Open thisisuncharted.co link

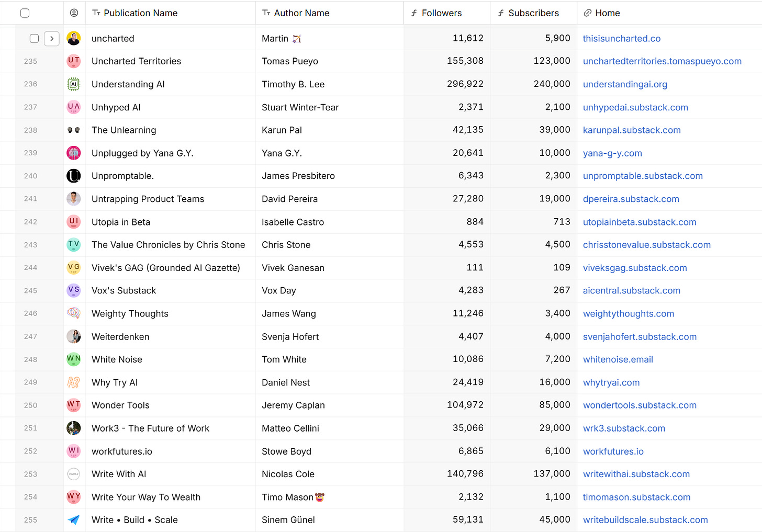(x=622, y=38)
